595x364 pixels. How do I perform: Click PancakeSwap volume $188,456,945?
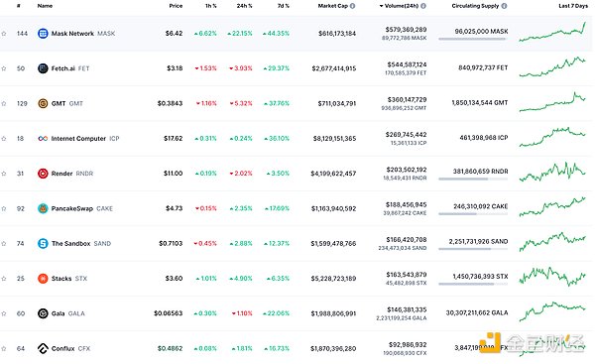point(407,205)
